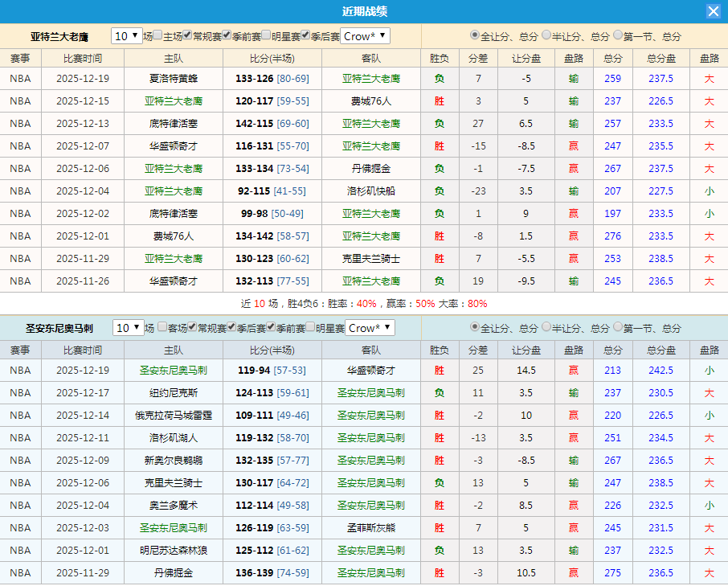Click the blue total 259 in first Hawks row

pyautogui.click(x=612, y=79)
